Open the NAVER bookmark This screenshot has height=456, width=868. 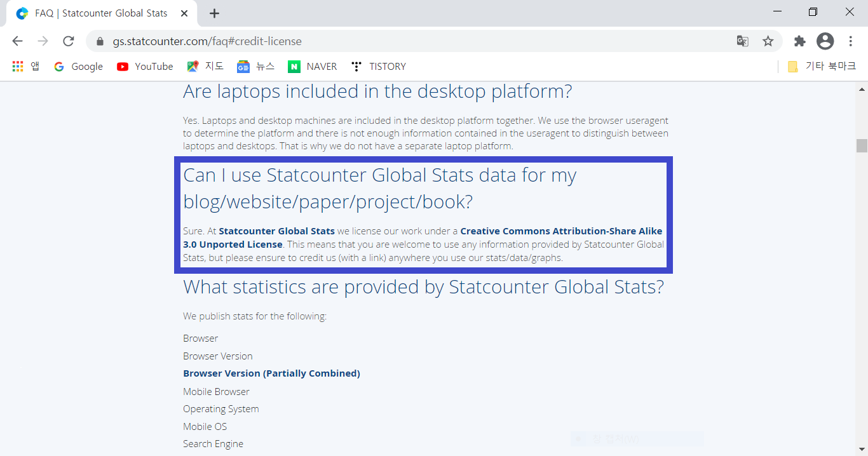[312, 66]
